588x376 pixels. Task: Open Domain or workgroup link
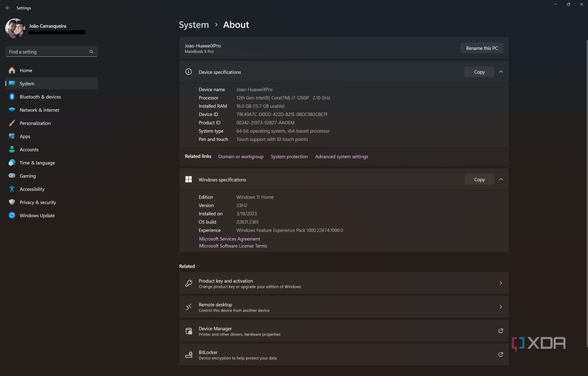tap(241, 157)
